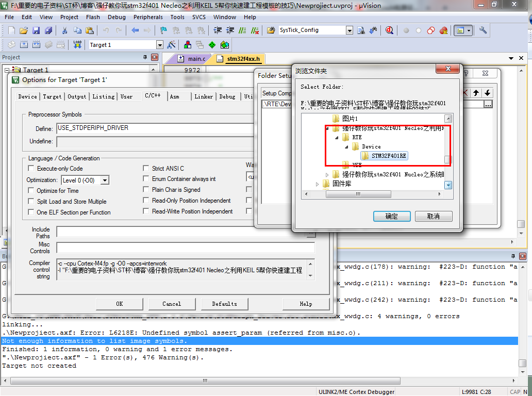
Task: Expand the SysTick_Config find dropdown
Action: (350, 30)
